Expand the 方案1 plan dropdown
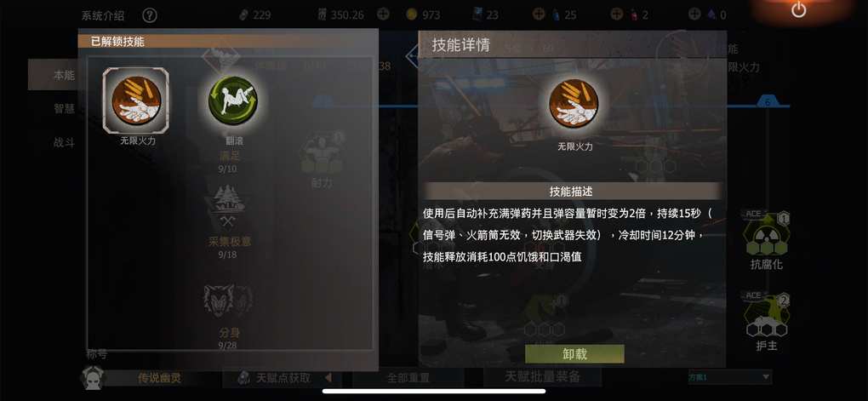This screenshot has height=401, width=868. [729, 376]
